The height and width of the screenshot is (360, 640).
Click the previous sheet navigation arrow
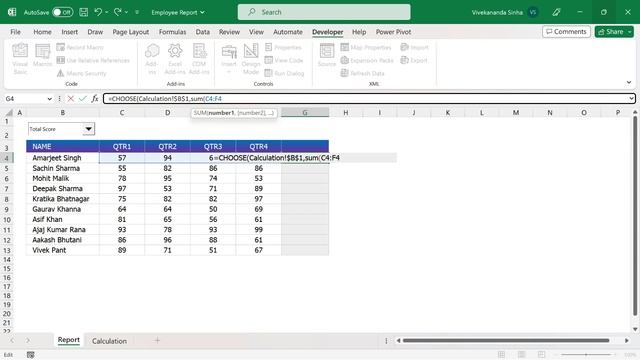[x=12, y=340]
